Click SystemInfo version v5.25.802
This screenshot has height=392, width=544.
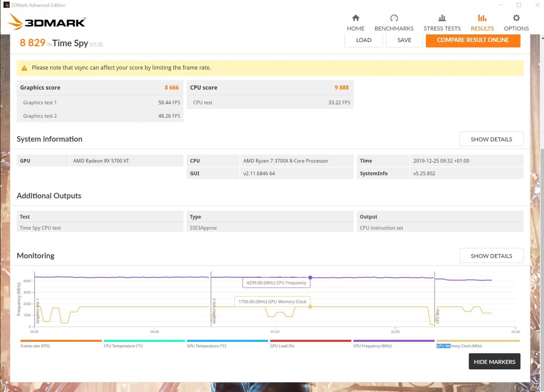pyautogui.click(x=424, y=173)
